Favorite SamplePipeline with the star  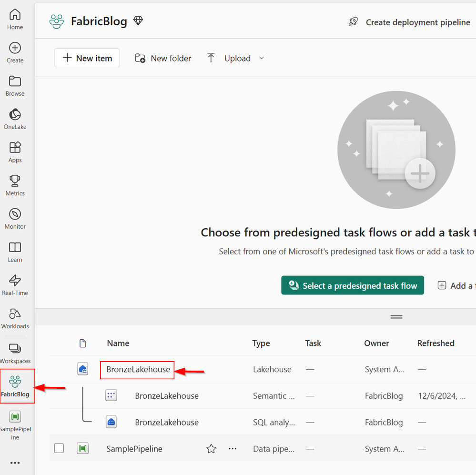coord(211,449)
